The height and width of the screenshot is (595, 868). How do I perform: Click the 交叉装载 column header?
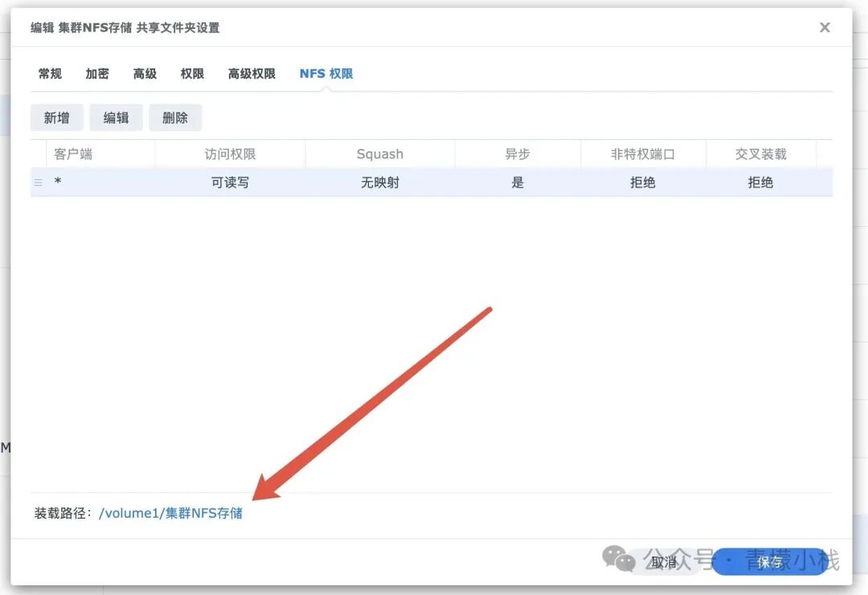[x=760, y=153]
